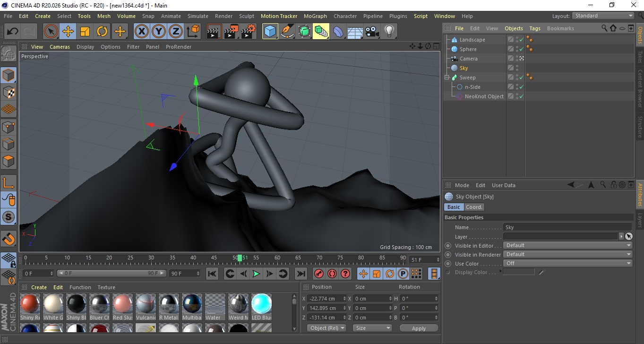The image size is (644, 344).
Task: Select the Live Selection tool
Action: (51, 32)
